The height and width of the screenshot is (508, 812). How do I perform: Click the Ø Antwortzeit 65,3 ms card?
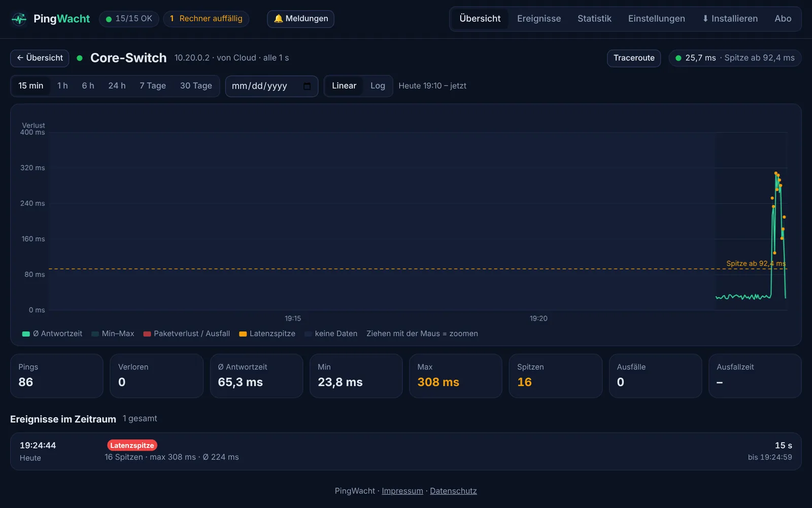pyautogui.click(x=256, y=376)
